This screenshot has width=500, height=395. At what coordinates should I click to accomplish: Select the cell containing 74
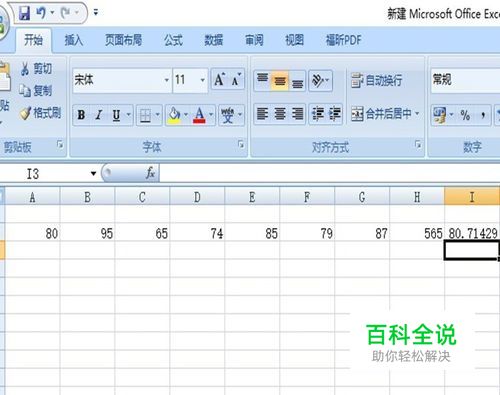point(197,232)
